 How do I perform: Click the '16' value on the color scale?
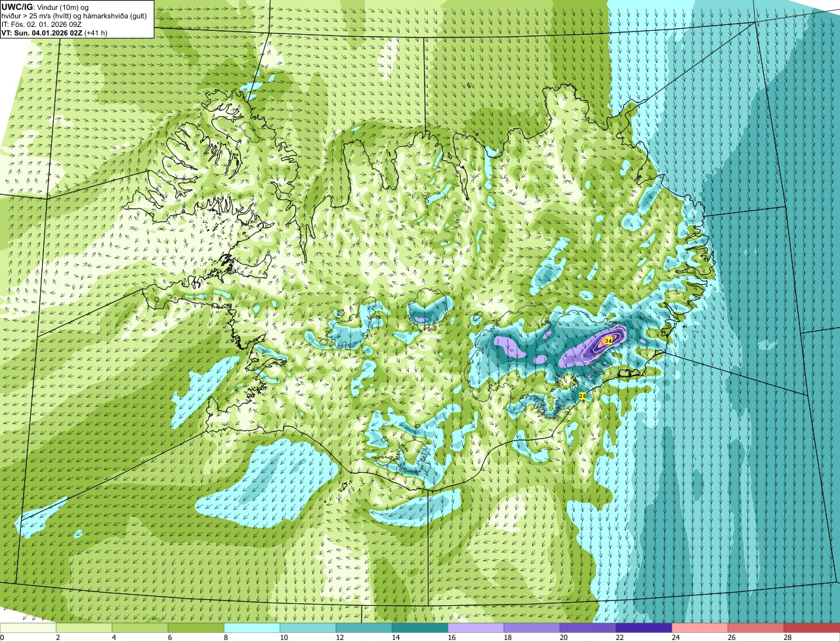(x=451, y=637)
